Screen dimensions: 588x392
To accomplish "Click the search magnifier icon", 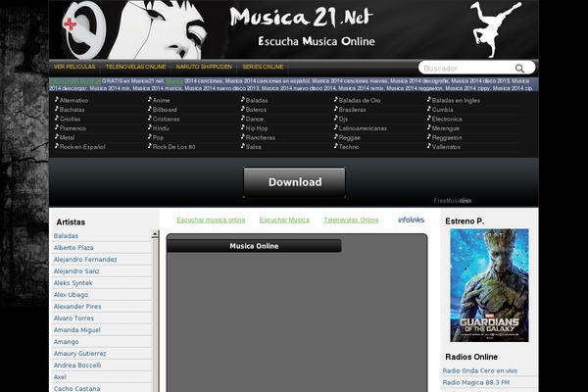I will [519, 69].
